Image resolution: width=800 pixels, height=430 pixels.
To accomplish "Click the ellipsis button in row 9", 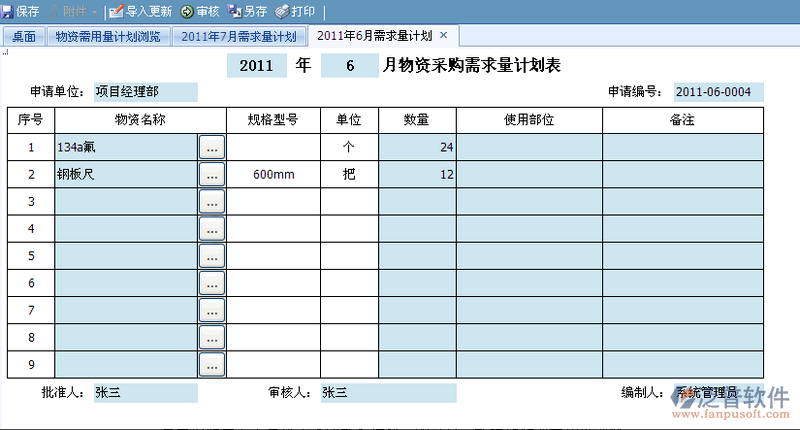I will coord(211,364).
